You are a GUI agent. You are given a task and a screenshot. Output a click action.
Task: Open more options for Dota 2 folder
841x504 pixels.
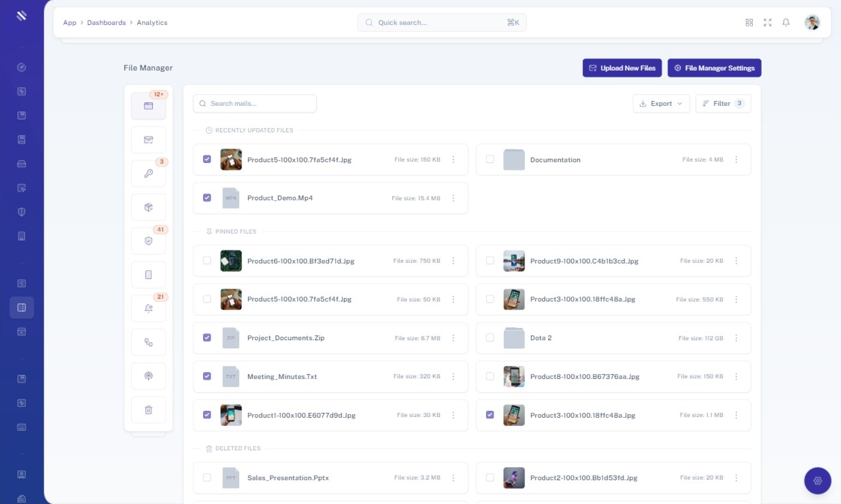pos(736,338)
